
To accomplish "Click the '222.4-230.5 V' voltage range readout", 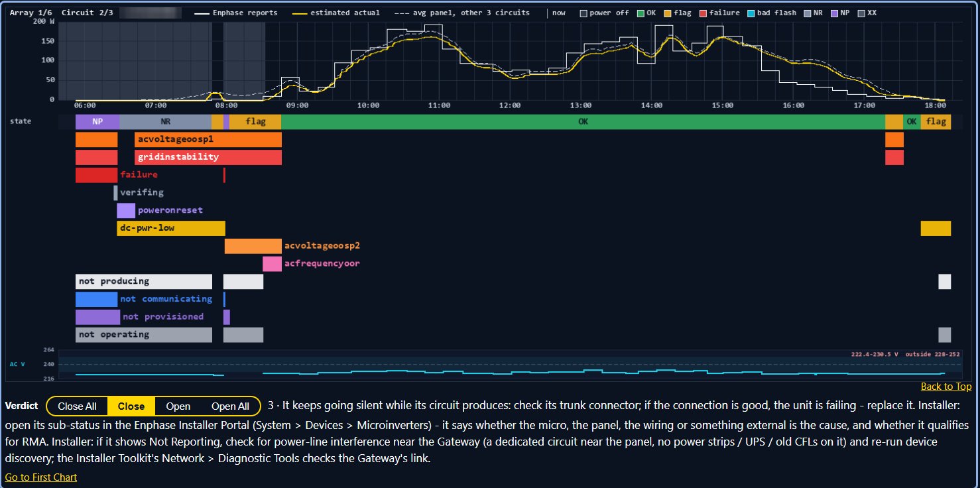I will click(875, 354).
